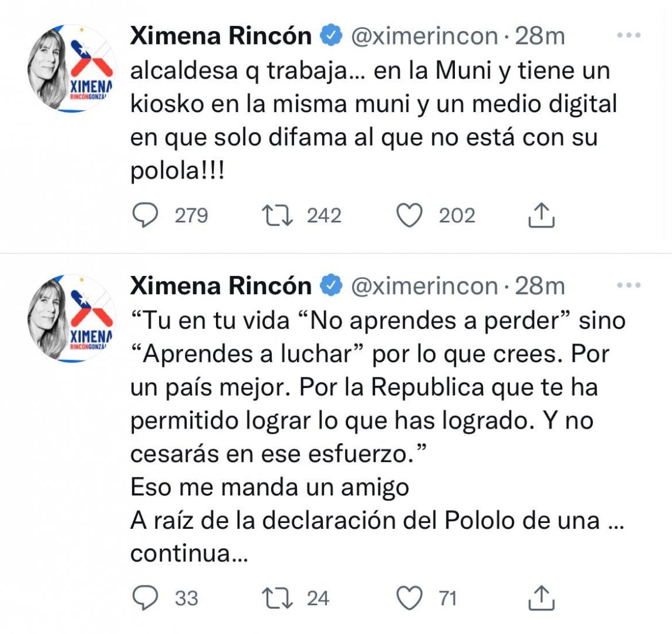Viewport: 672px width, 634px height.
Task: Share the second tweet via share icon
Action: pyautogui.click(x=541, y=598)
